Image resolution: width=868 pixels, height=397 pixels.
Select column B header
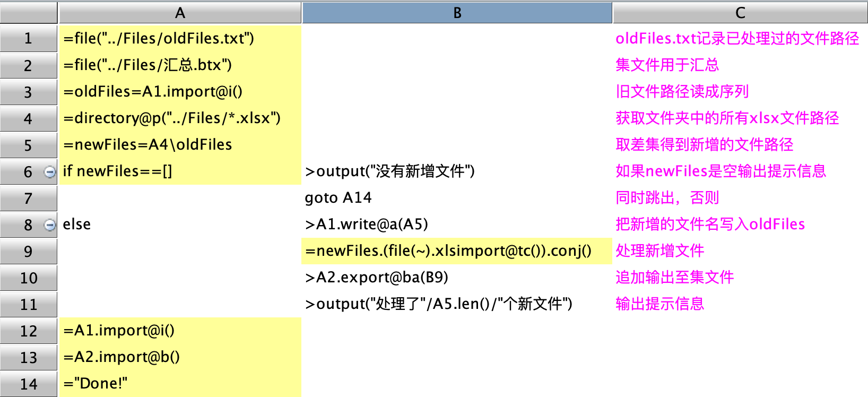(457, 13)
